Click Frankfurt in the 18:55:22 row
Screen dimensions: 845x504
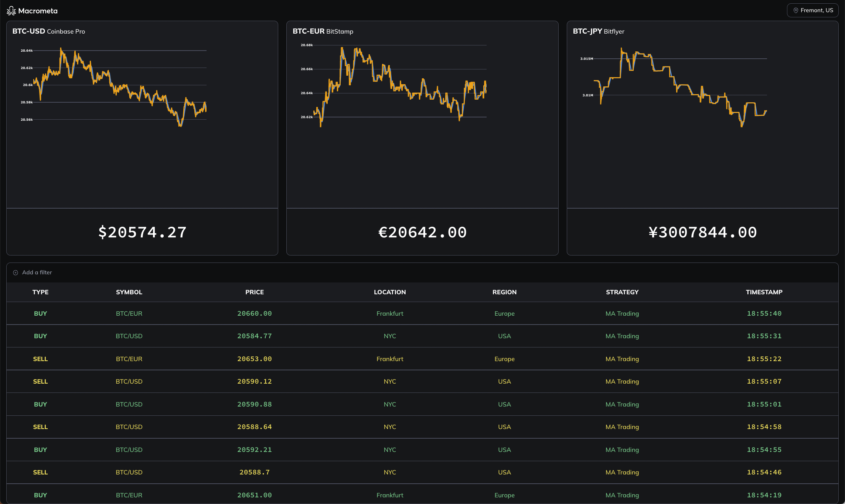pyautogui.click(x=390, y=359)
